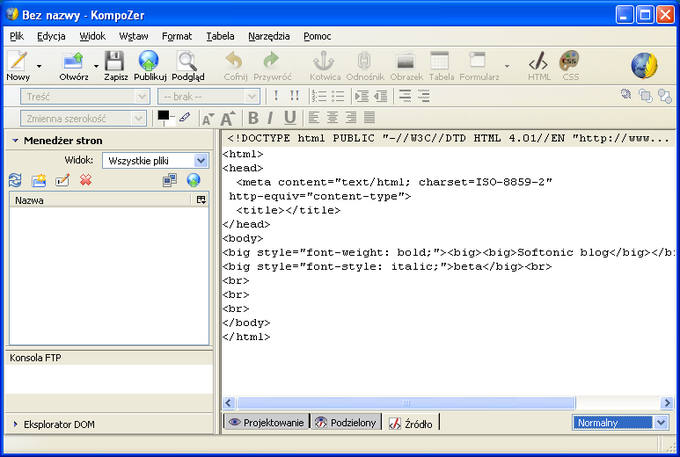The height and width of the screenshot is (457, 680).
Task: Click the Otwórz open file icon
Action: coord(73,61)
